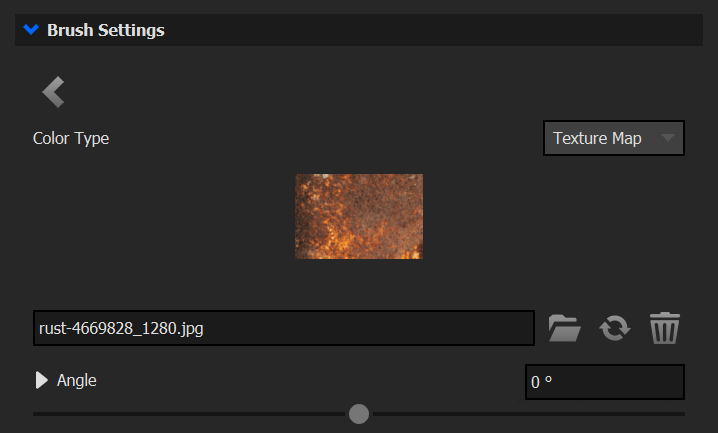Click Angle slider track left of handle
718x433 pixels.
(x=190, y=414)
